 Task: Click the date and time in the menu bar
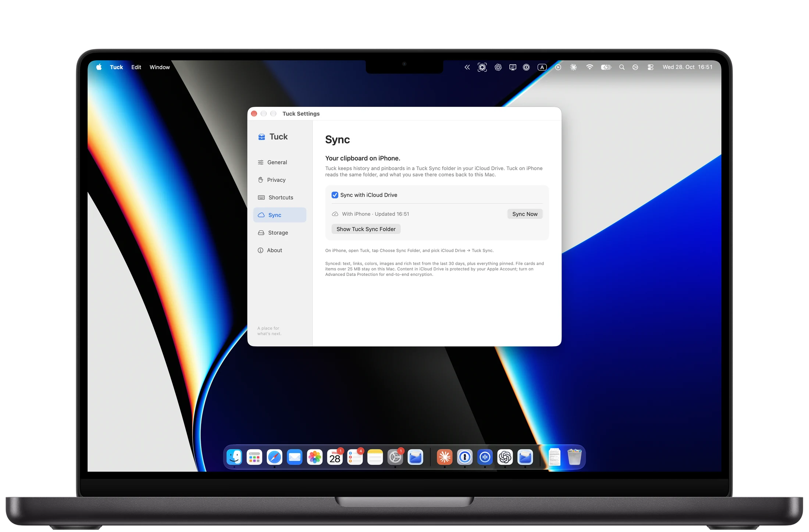(x=687, y=67)
